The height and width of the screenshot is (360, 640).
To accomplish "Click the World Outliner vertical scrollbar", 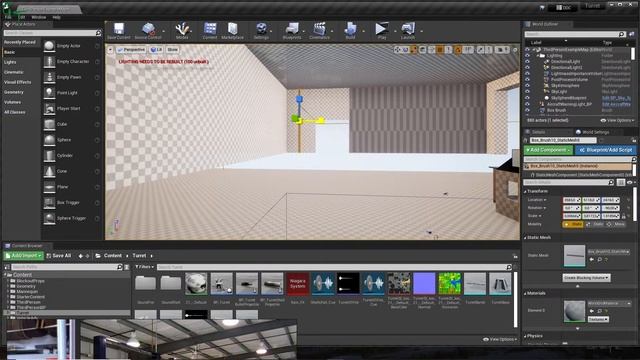I will pos(633,53).
